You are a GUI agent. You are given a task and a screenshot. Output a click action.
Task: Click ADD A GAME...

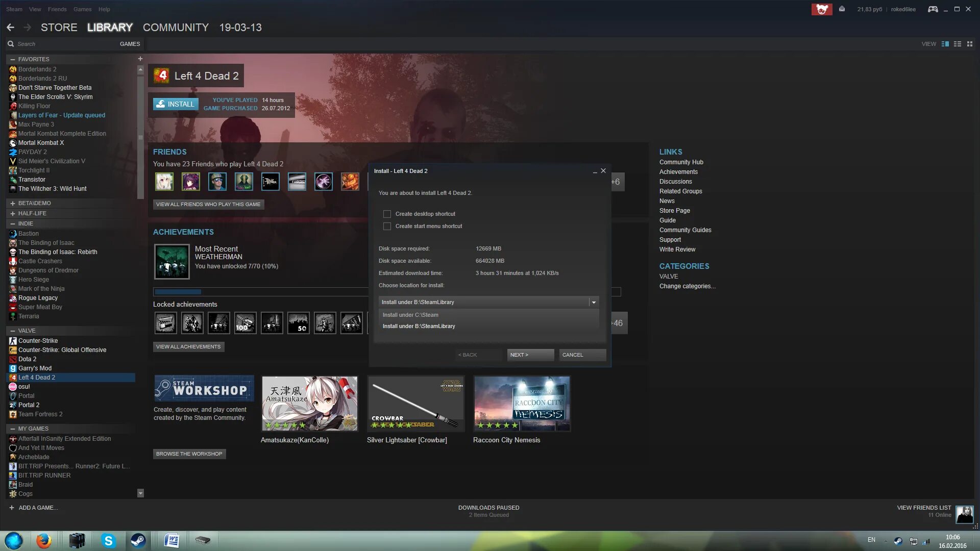[x=33, y=508]
